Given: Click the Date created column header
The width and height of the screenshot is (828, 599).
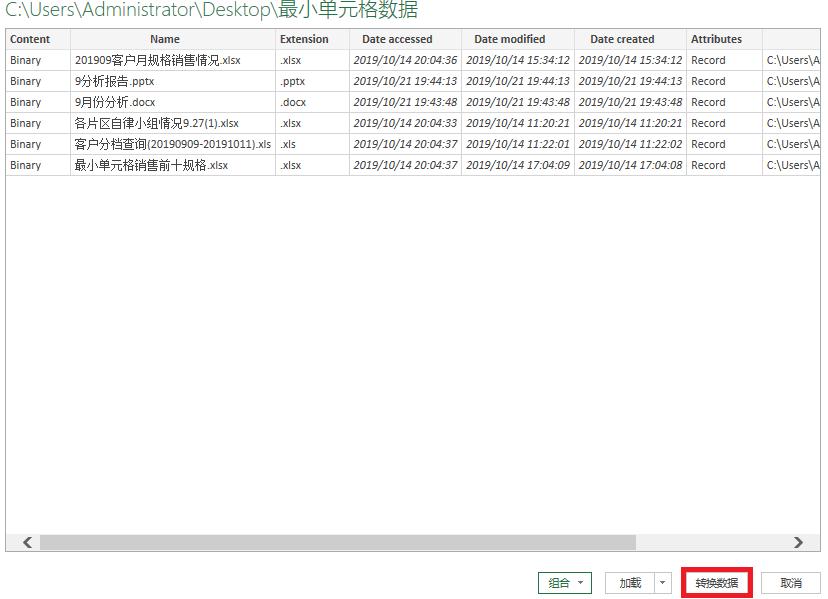Looking at the screenshot, I should 621,39.
